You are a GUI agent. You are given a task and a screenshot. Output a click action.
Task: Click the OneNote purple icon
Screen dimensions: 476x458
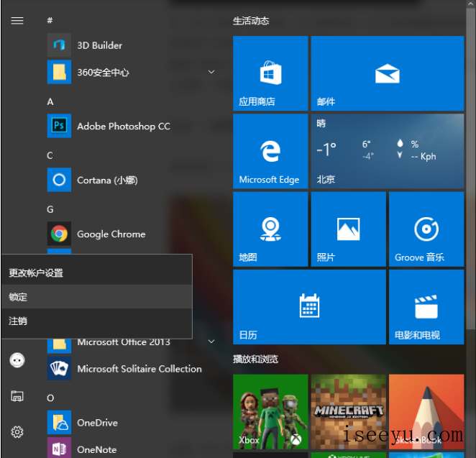pos(59,448)
